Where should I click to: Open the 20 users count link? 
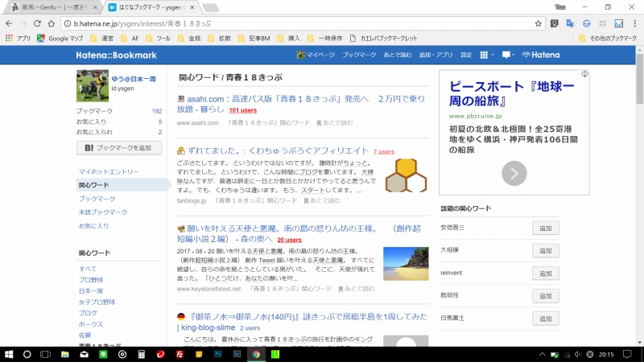289,240
